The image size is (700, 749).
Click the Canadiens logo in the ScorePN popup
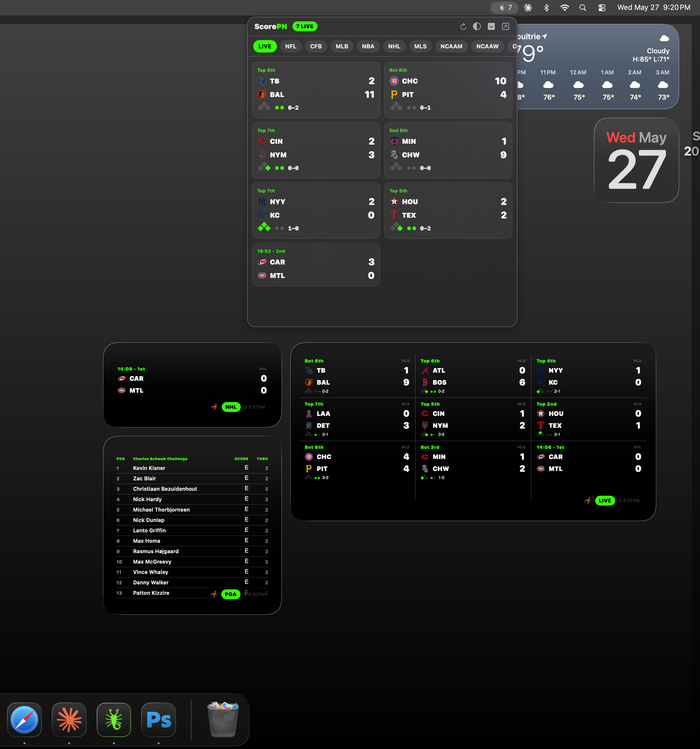tap(262, 275)
